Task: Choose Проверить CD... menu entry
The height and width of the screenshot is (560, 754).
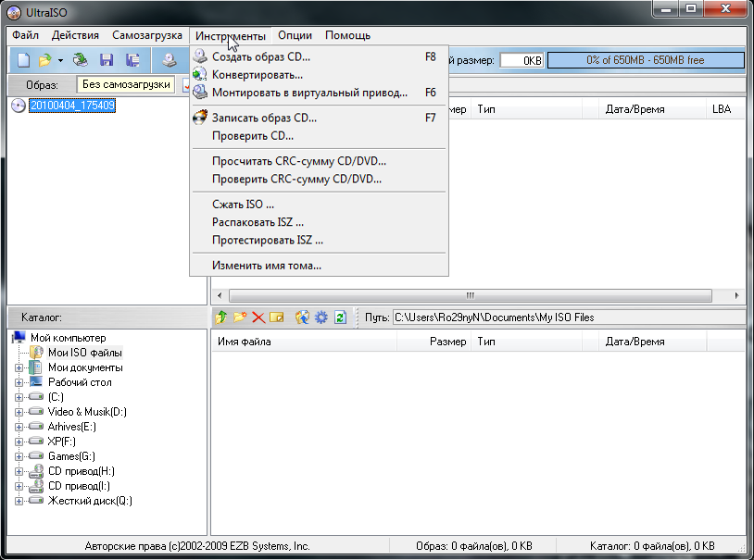Action: (x=319, y=136)
